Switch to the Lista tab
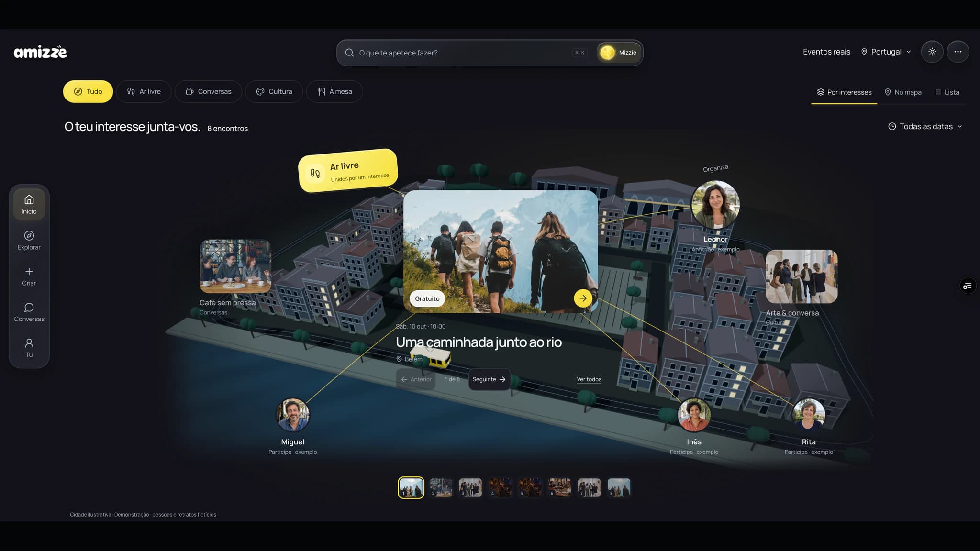Screen dimensions: 980x551 947,92
